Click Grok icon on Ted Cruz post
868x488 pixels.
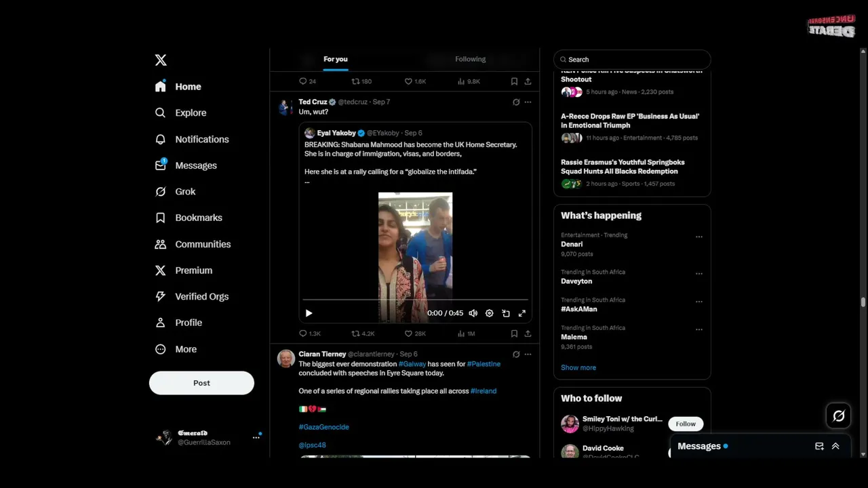point(516,102)
